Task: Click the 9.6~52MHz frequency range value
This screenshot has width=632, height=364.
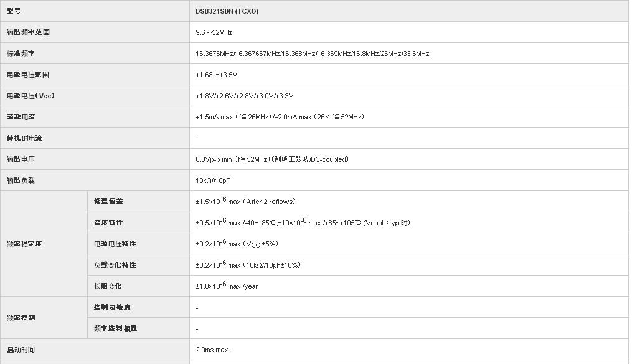Action: pos(214,32)
